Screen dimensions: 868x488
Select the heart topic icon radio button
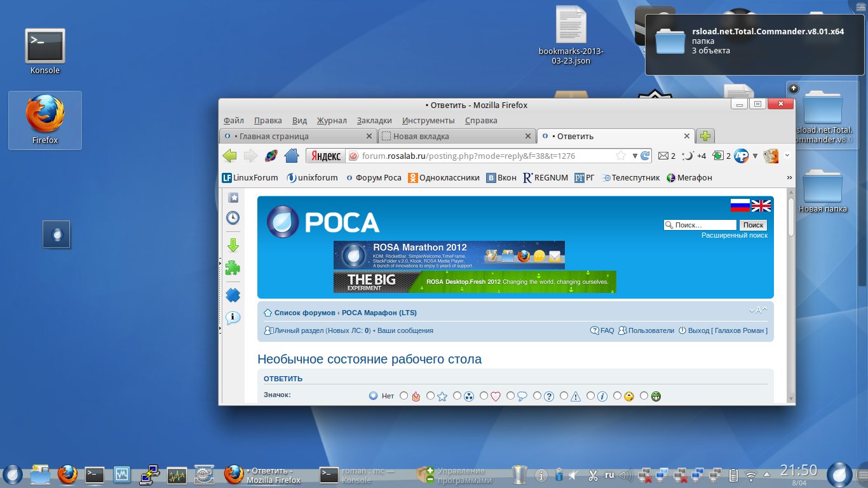click(484, 396)
